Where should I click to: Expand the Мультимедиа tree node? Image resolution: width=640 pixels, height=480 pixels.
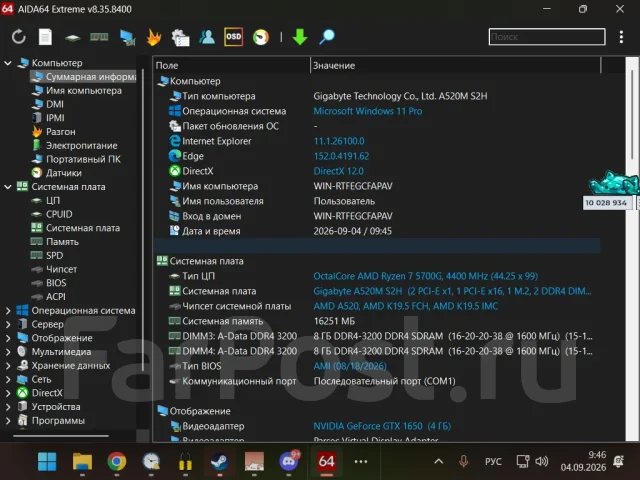click(x=8, y=352)
